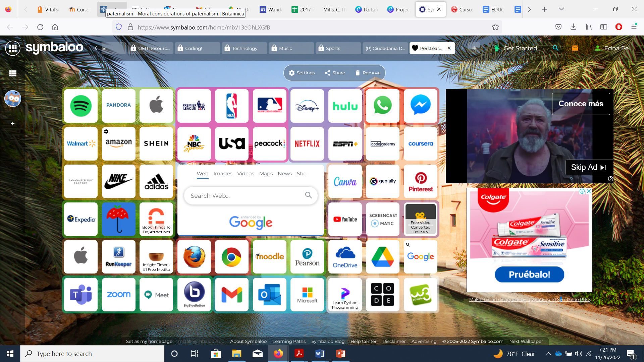Open the SHEIN tile
This screenshot has height=362, width=644.
[x=156, y=143]
